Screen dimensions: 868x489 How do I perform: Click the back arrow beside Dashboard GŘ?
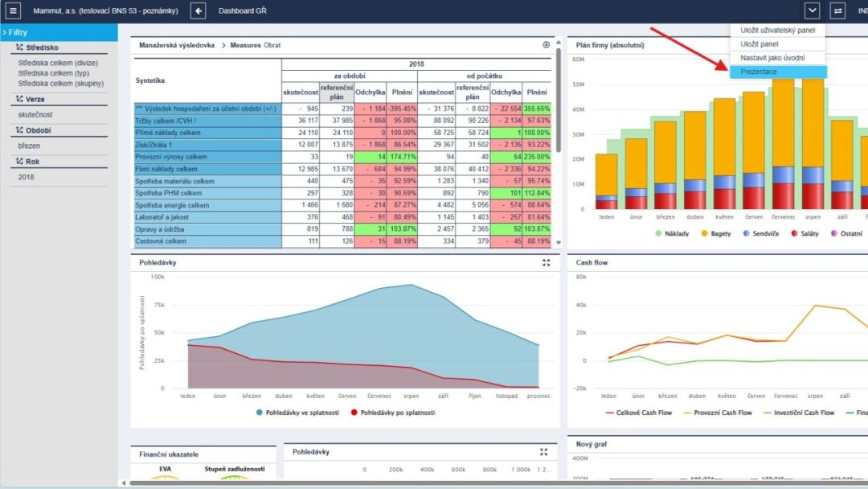point(199,11)
